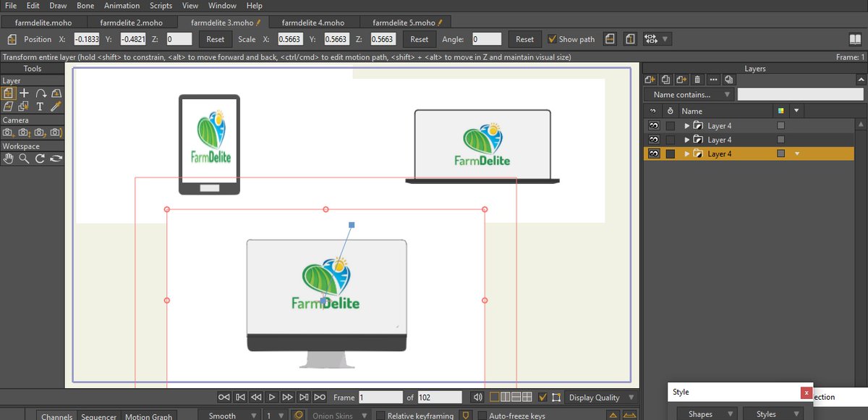Click the layer color column header
This screenshot has height=420, width=868.
pyautogui.click(x=780, y=111)
